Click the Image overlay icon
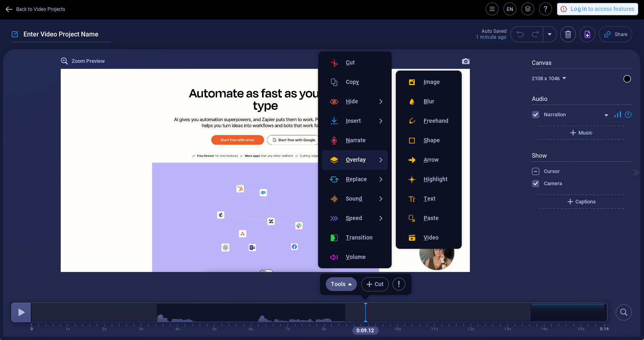Image resolution: width=644 pixels, height=340 pixels. [x=412, y=82]
